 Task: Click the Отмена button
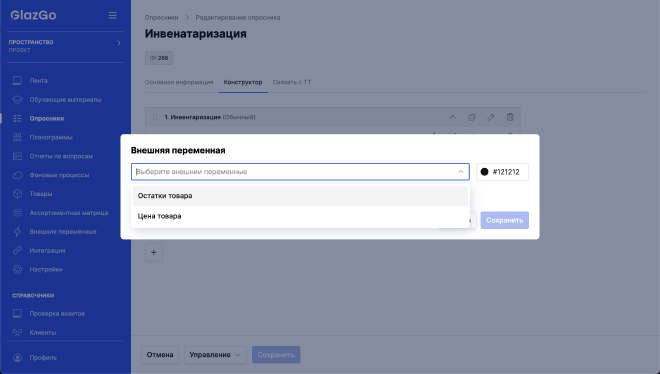coord(160,355)
